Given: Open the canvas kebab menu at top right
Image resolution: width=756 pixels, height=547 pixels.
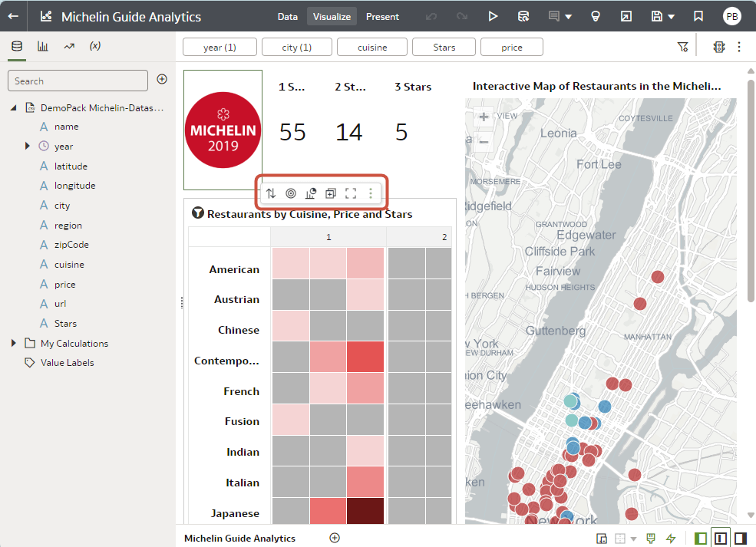Looking at the screenshot, I should pos(739,47).
